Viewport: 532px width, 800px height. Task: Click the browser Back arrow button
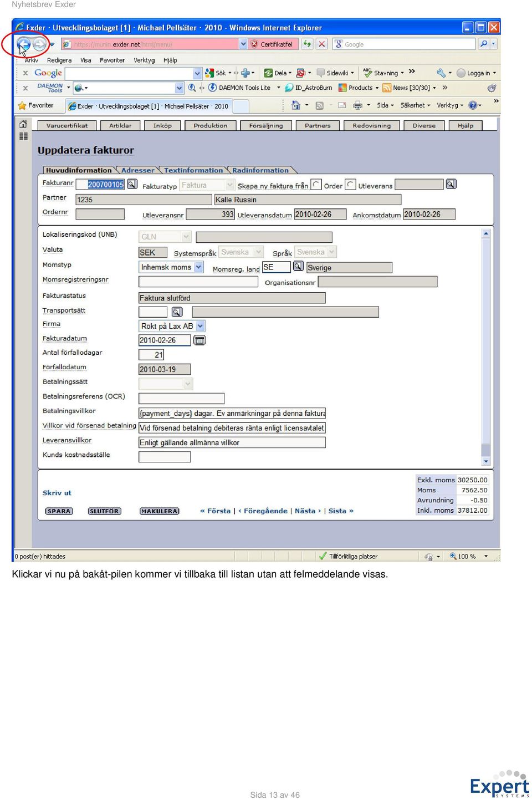tap(24, 44)
